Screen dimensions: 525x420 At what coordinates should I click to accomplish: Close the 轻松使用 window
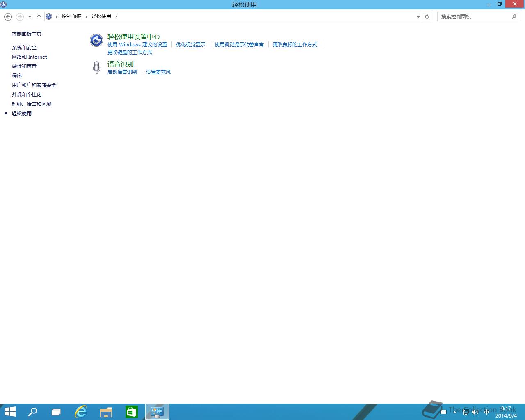click(x=515, y=5)
